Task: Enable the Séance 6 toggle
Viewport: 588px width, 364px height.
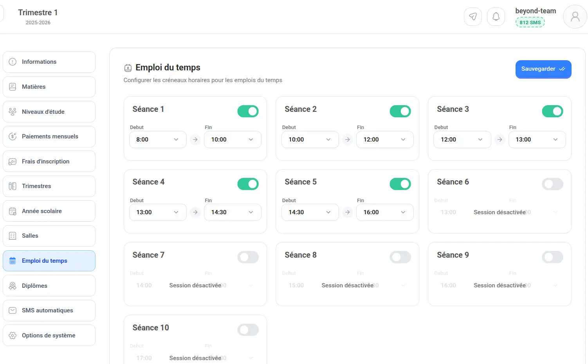Action: [552, 184]
